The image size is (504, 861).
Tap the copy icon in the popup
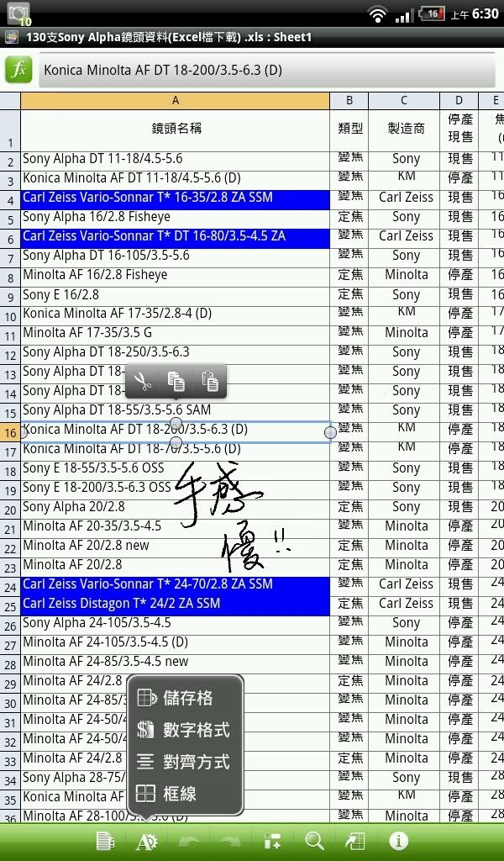pyautogui.click(x=176, y=381)
